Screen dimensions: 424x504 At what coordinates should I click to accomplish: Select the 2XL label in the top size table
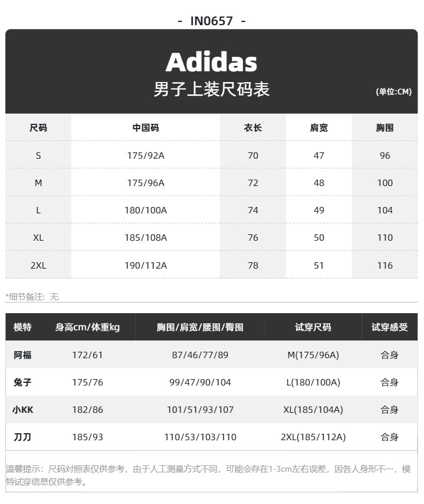[38, 265]
